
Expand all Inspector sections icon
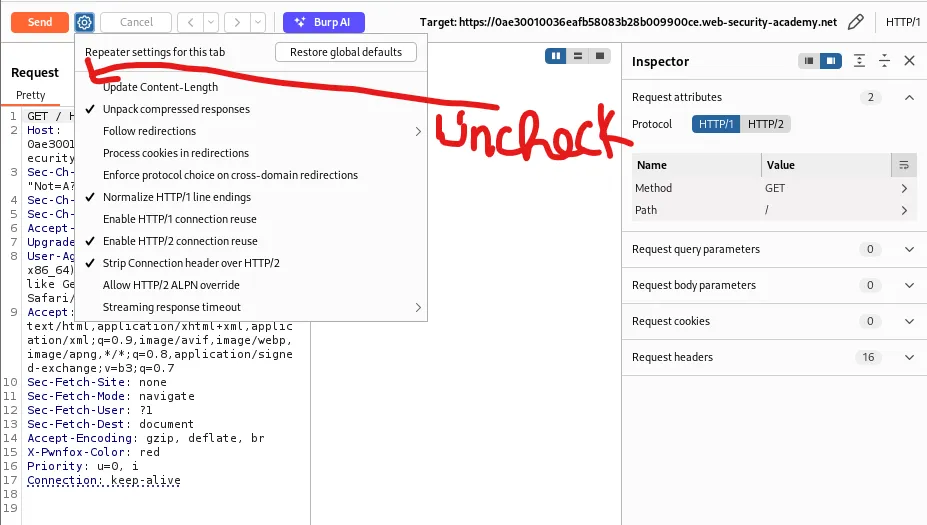[860, 61]
